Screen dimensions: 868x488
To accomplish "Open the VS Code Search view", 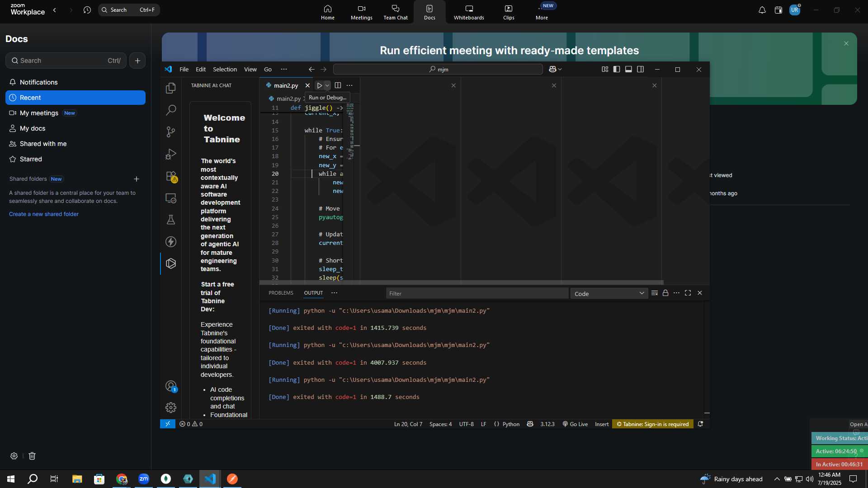I will (171, 110).
